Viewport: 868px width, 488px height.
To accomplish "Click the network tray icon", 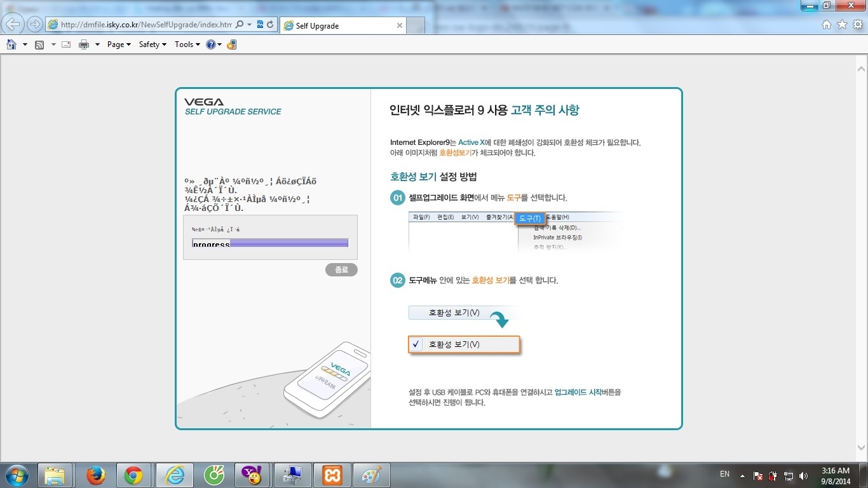I will coord(789,475).
